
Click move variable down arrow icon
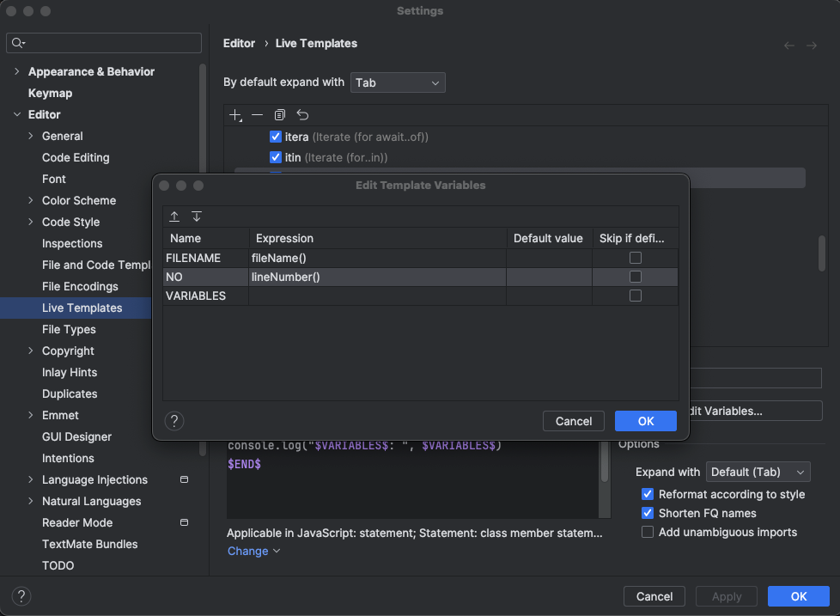pyautogui.click(x=197, y=217)
